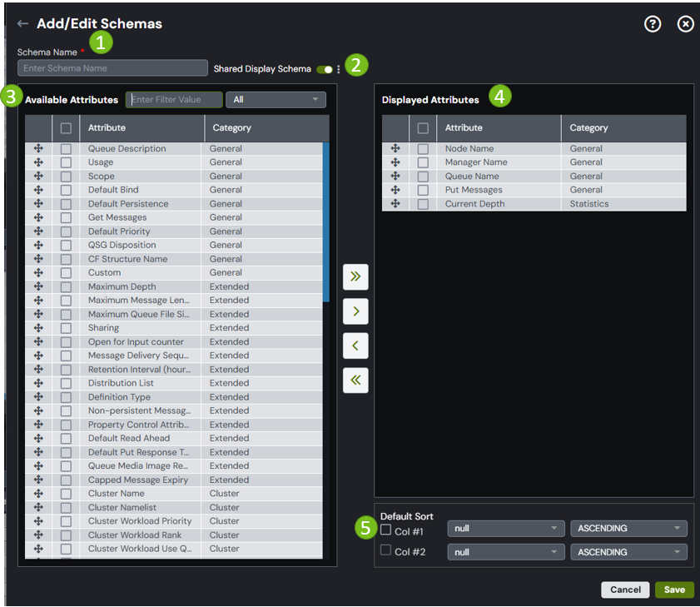Select the Non-persistent Messag... attribute text
Screen dimensions: 700x607
139,411
